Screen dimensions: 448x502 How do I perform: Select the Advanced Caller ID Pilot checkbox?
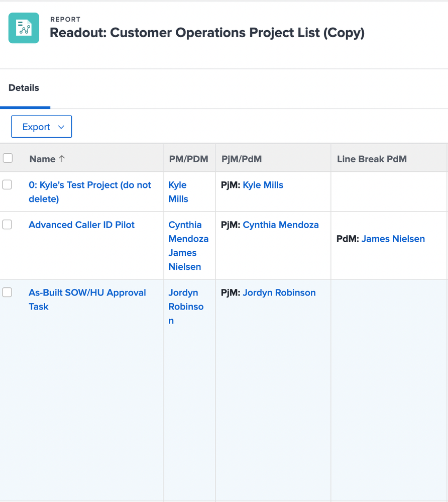(8, 225)
